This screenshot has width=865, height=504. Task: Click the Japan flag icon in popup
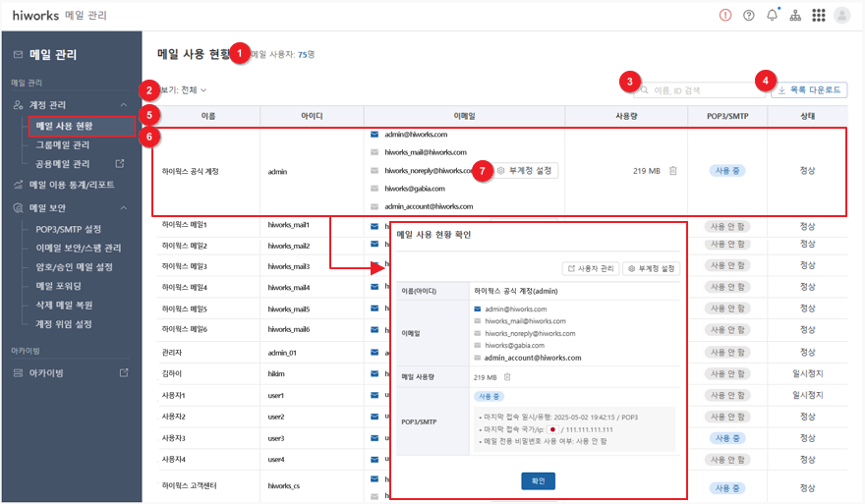[x=552, y=429]
